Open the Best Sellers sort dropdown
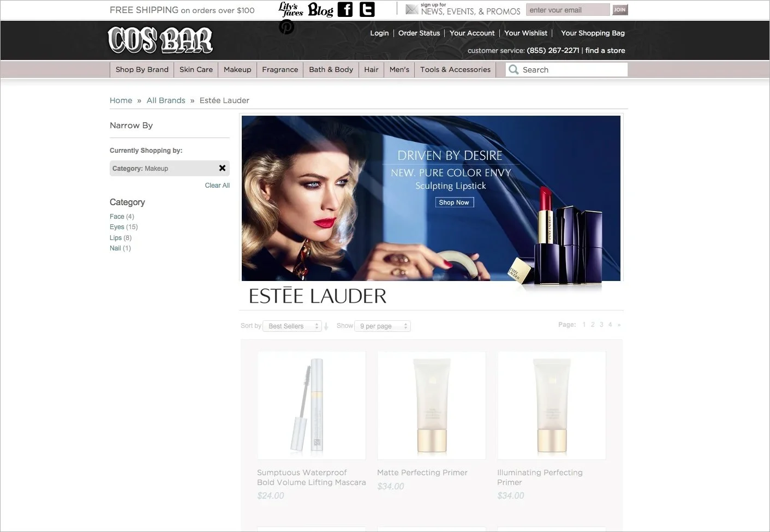Viewport: 770px width, 532px height. 292,326
